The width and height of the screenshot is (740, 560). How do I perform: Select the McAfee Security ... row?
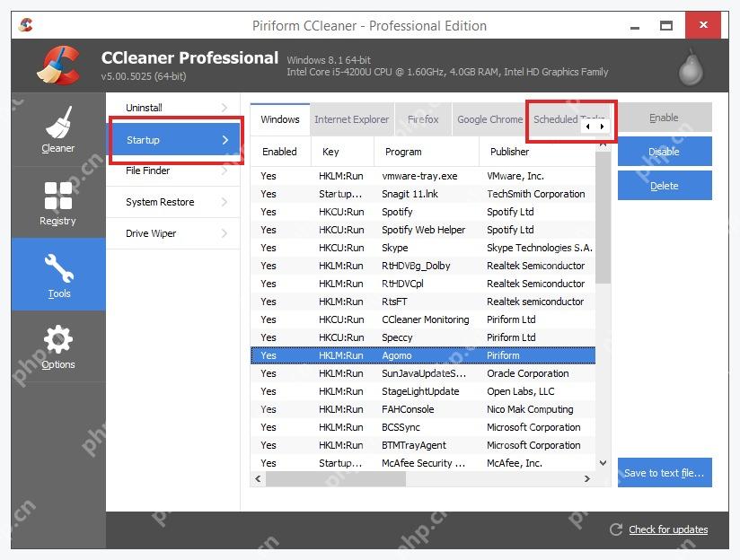pyautogui.click(x=423, y=463)
